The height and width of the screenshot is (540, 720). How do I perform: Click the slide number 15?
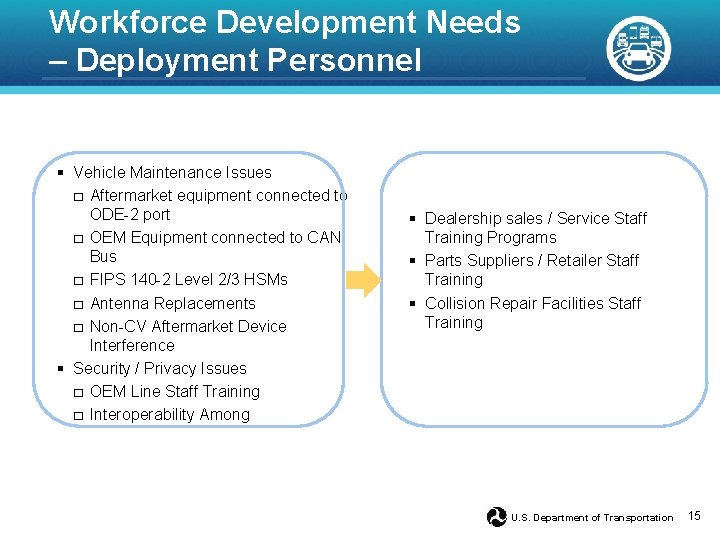694,516
